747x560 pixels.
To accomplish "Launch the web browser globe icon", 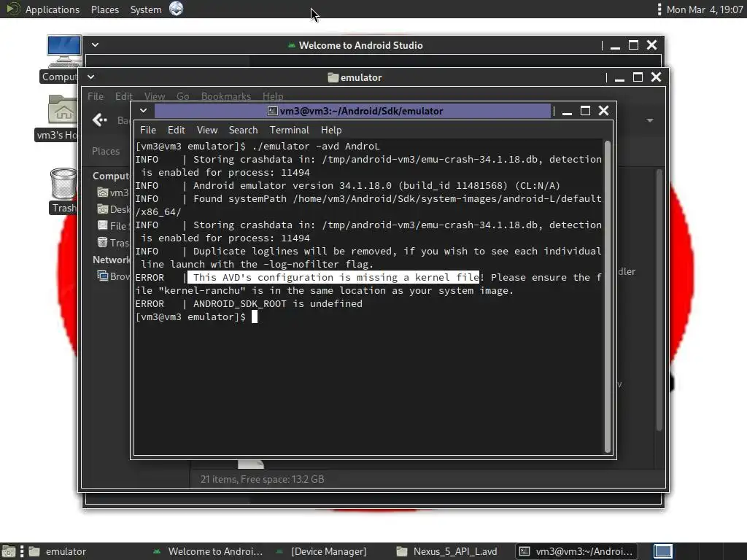I will pyautogui.click(x=177, y=9).
